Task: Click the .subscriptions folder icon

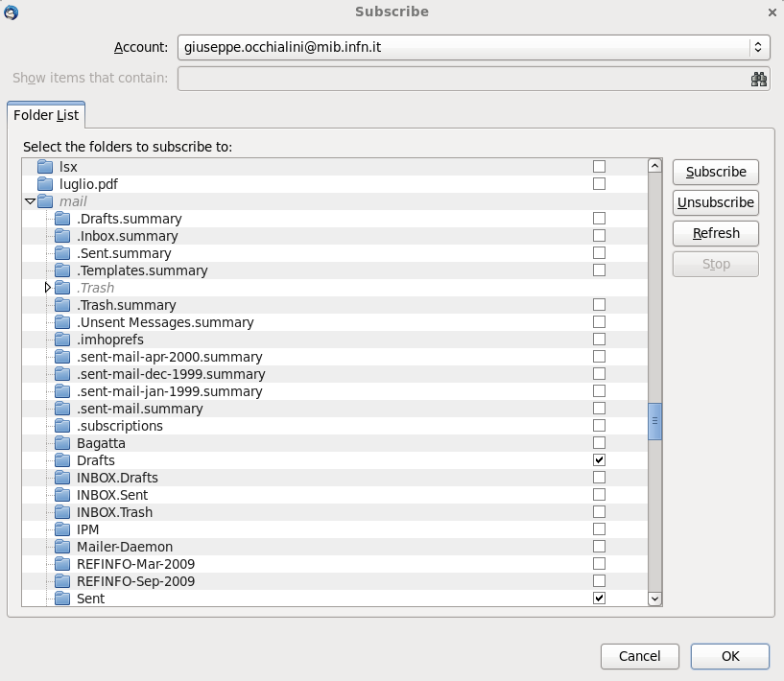Action: click(x=62, y=426)
